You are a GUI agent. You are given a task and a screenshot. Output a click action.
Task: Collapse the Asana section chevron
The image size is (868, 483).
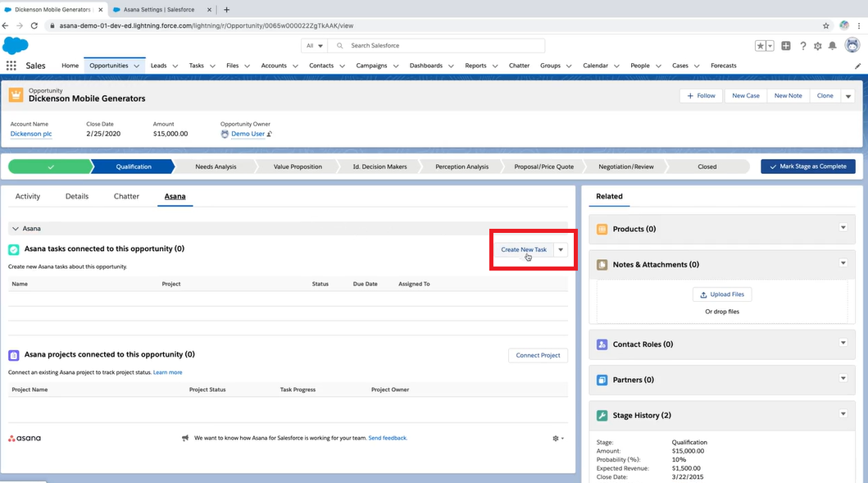(x=16, y=229)
